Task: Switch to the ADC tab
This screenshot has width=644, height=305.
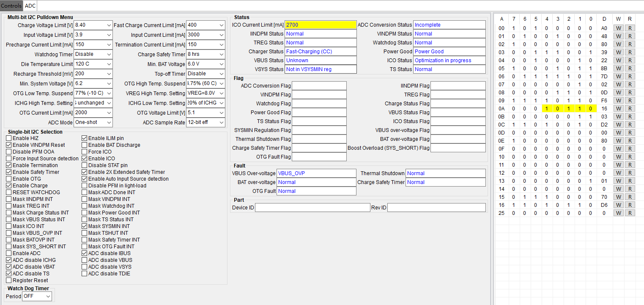Action: point(30,6)
